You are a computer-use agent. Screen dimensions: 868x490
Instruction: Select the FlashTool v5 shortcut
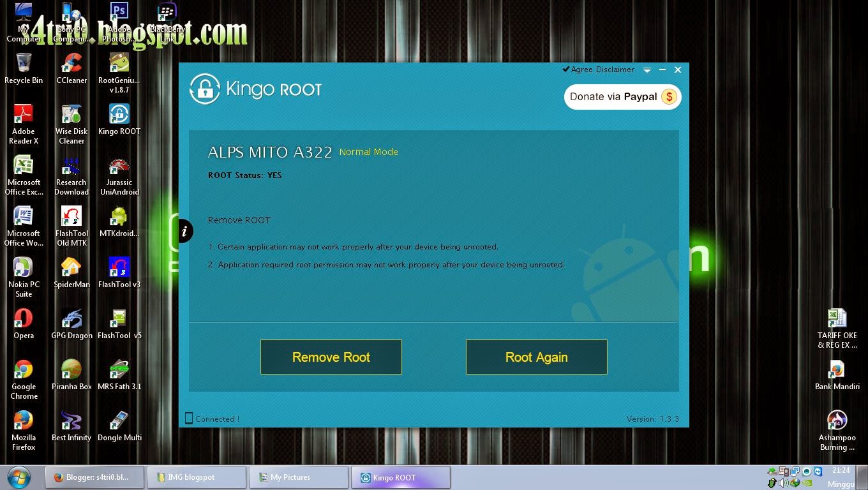pos(119,323)
